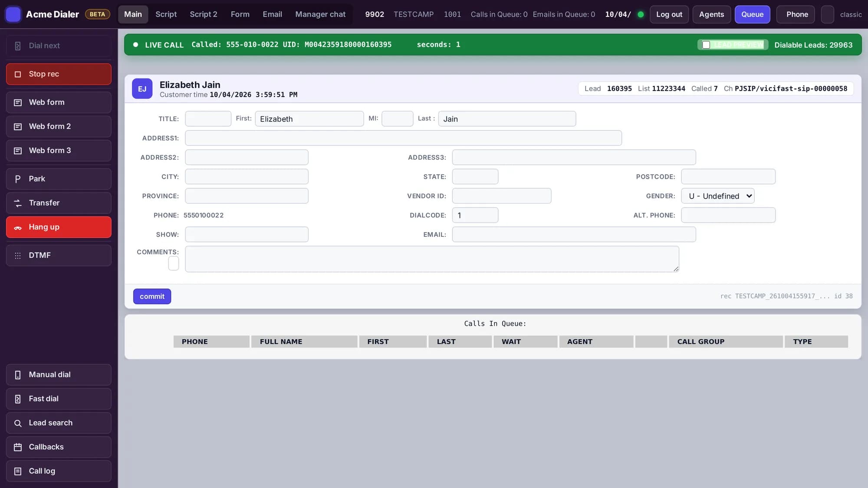Open the Email tab
868x488 pixels.
272,14
